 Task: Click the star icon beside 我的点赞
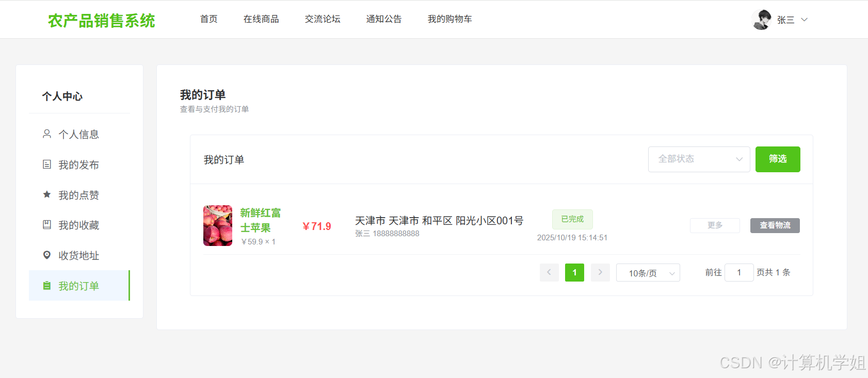tap(47, 194)
